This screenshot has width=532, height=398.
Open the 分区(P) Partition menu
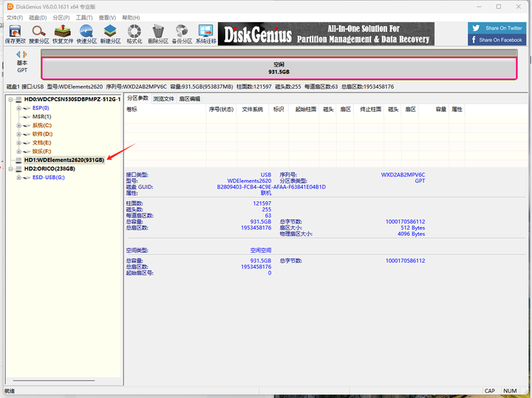61,18
